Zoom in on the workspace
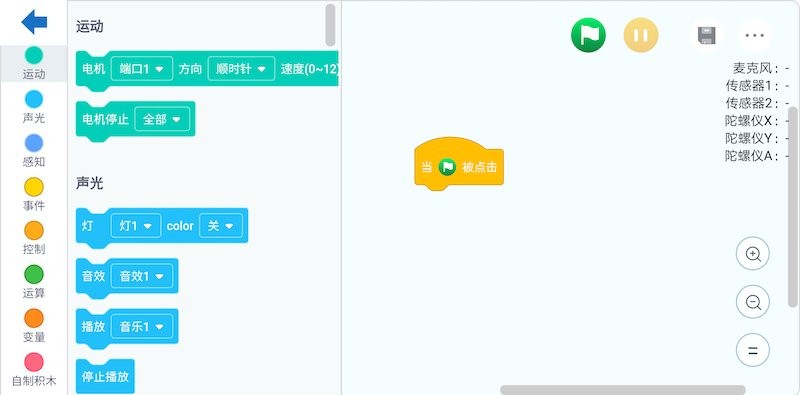Image resolution: width=800 pixels, height=395 pixels. click(753, 254)
